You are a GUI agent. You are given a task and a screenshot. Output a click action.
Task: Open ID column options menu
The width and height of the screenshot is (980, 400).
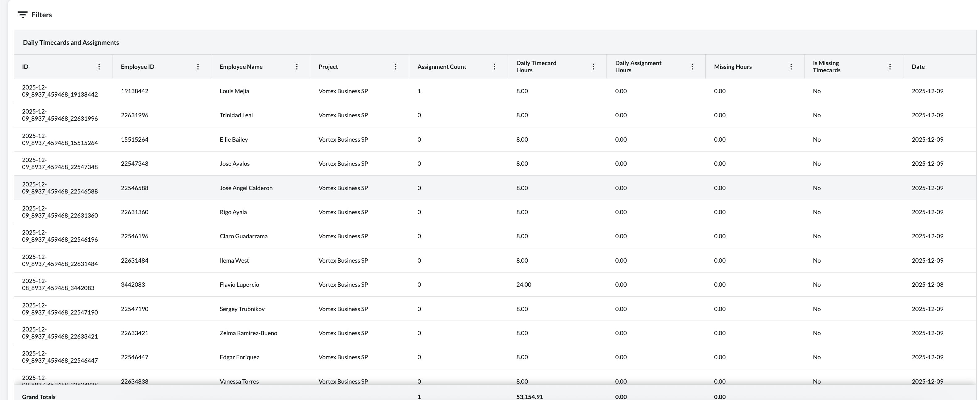[99, 67]
